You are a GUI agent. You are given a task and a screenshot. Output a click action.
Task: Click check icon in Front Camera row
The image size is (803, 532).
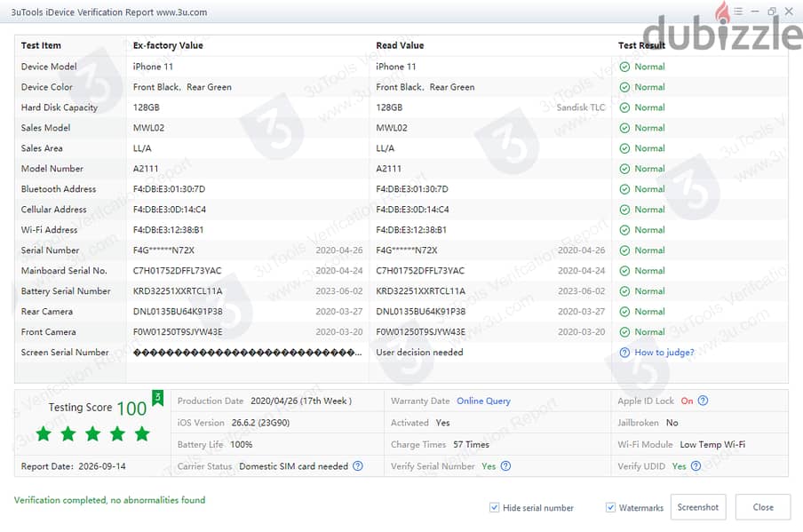(x=624, y=332)
